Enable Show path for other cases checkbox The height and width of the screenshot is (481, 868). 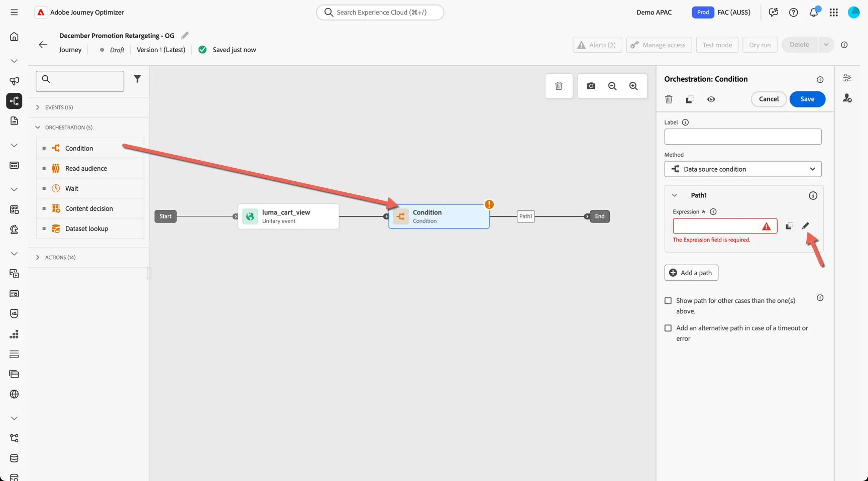668,301
